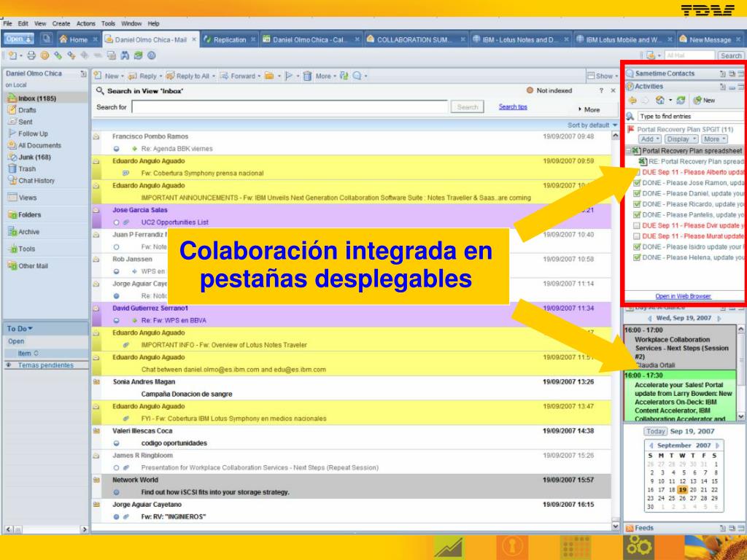This screenshot has width=747, height=560.
Task: Toggle the checkbox for 'DONE - Please Daniel'
Action: (636, 193)
